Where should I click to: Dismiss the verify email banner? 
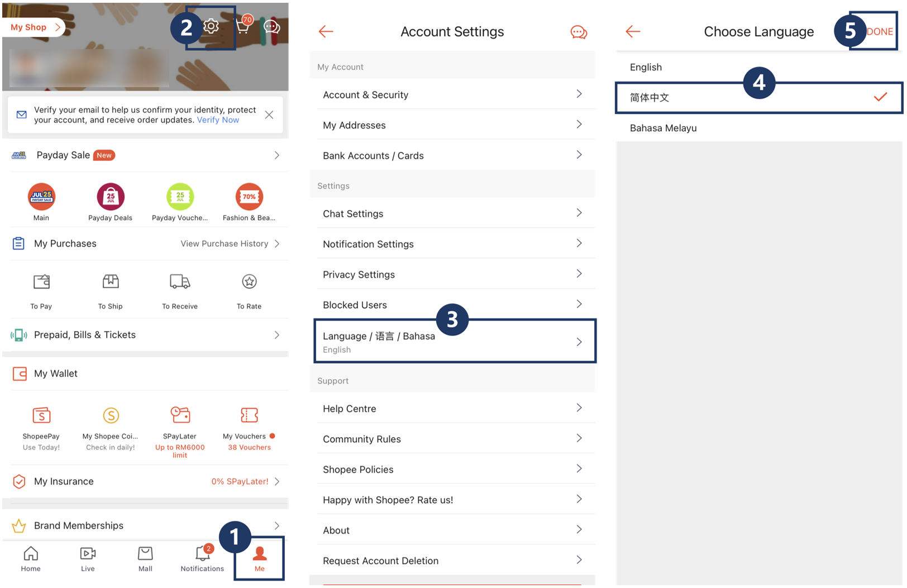pos(269,114)
